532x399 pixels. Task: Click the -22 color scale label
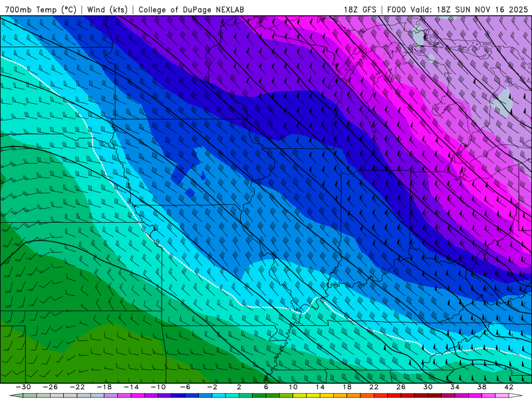(77, 387)
